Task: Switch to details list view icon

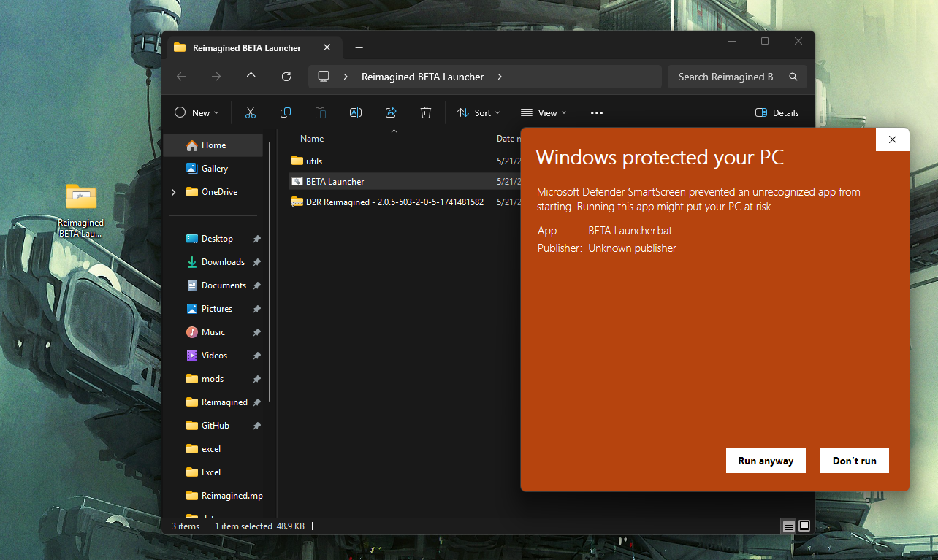Action: coord(788,526)
